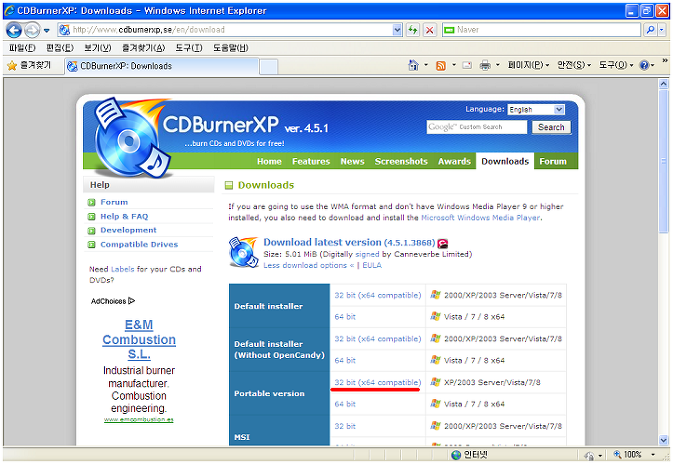Open the recent pages dropdown arrow
Screen dimensions: 673x464
pos(46,30)
